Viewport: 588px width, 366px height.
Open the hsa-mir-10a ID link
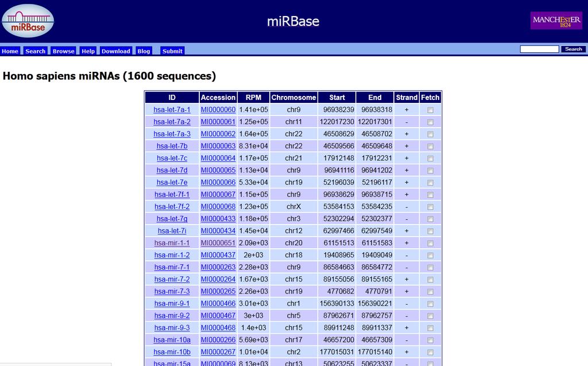(172, 340)
